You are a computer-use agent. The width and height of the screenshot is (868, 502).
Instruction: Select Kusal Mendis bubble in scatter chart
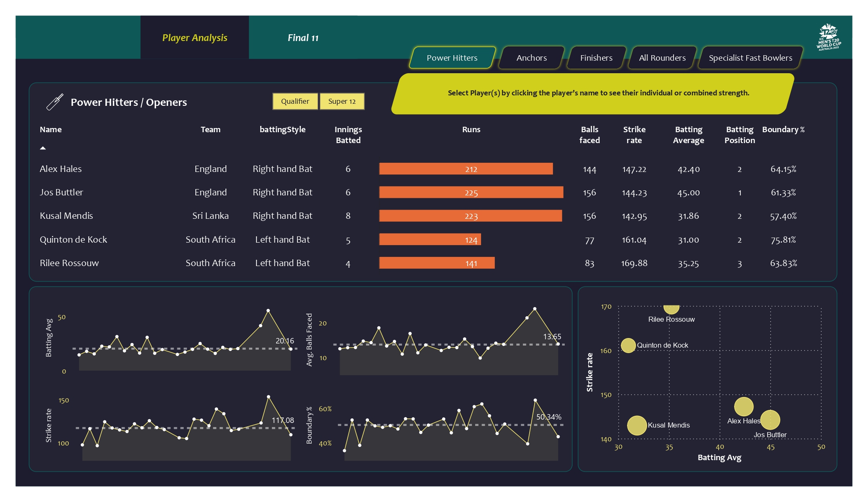click(x=637, y=425)
